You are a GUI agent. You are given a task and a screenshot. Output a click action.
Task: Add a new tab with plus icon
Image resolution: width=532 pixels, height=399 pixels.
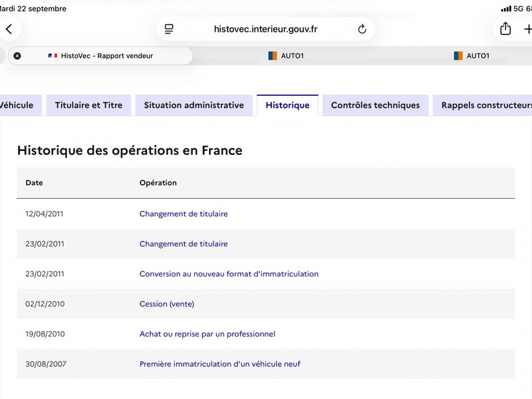(x=528, y=29)
